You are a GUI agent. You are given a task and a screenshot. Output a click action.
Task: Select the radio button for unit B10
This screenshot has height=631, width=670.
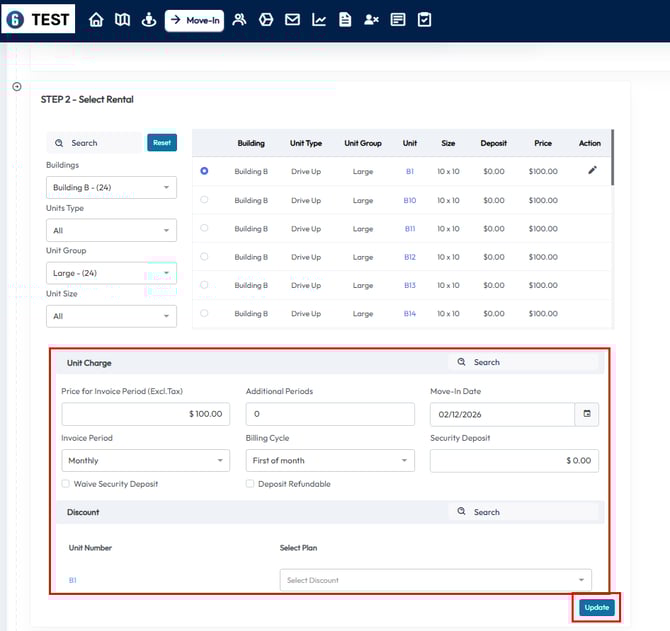coord(204,200)
